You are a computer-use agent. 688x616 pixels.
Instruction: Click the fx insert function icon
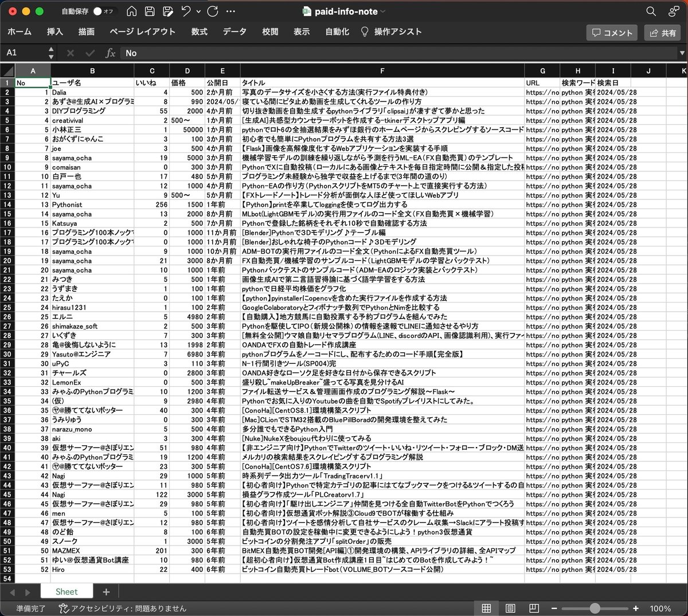[x=111, y=53]
